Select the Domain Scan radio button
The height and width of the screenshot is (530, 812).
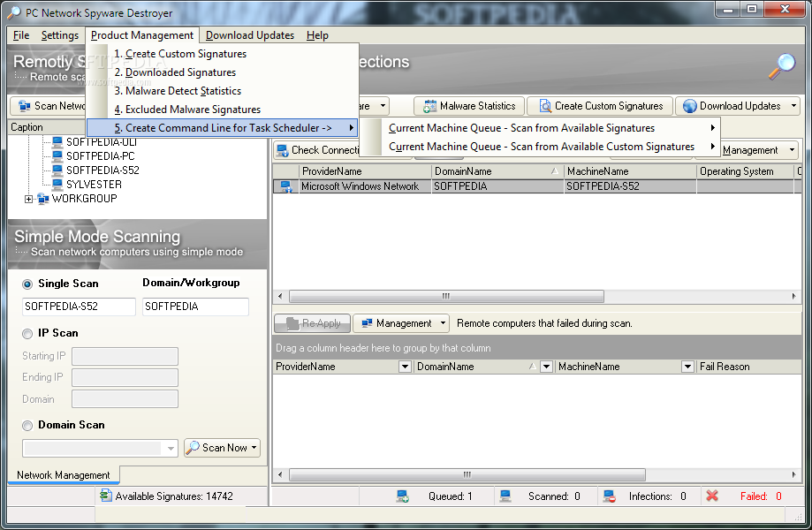27,426
